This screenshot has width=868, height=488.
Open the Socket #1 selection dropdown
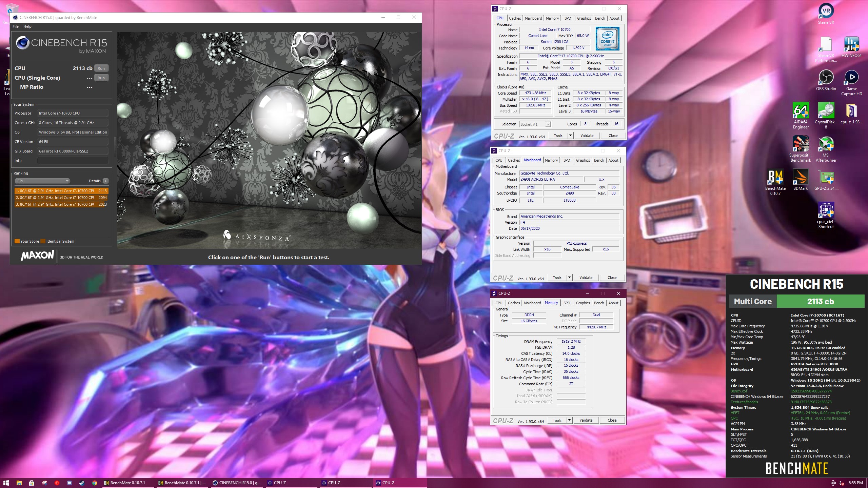tap(535, 124)
